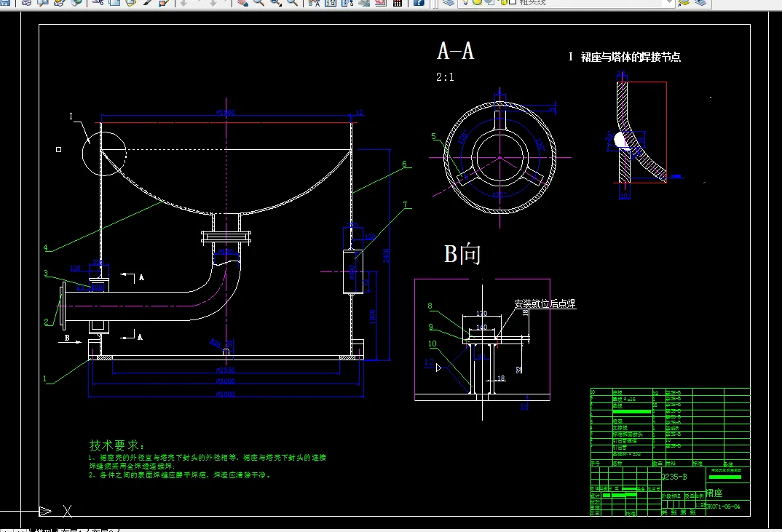Click the Zoom Previous magnifier icon
The width and height of the screenshot is (782, 532).
point(292,2)
